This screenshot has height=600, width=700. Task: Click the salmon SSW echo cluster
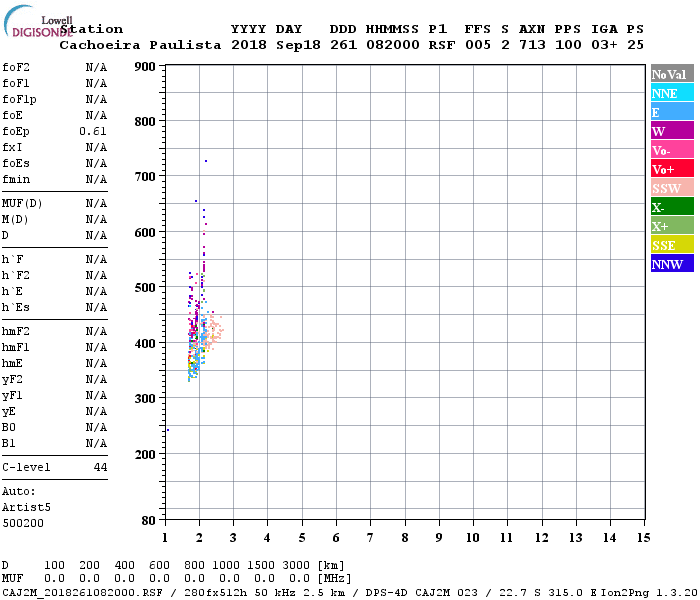coord(215,331)
